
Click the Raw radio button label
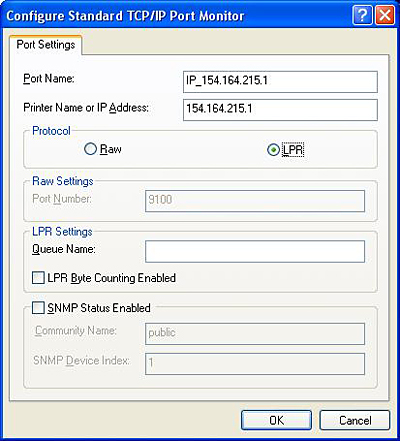click(x=111, y=149)
